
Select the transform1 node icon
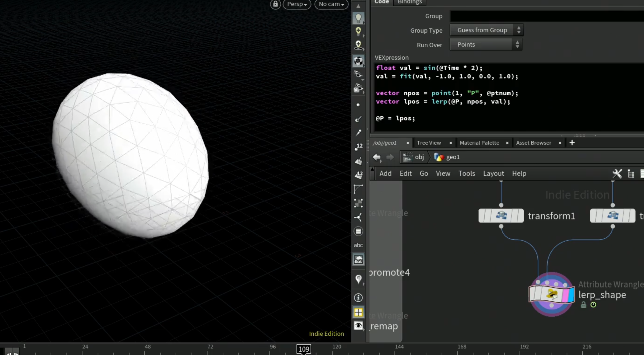(x=501, y=215)
